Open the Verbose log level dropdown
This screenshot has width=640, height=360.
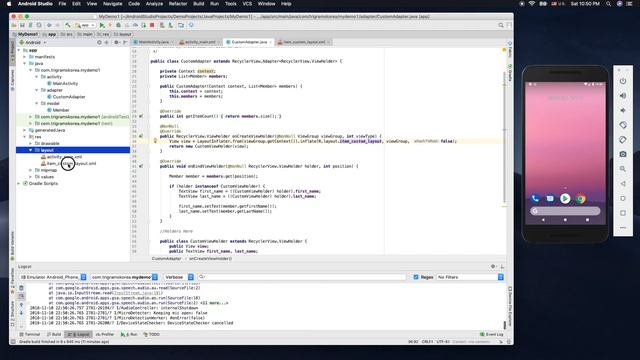179,277
